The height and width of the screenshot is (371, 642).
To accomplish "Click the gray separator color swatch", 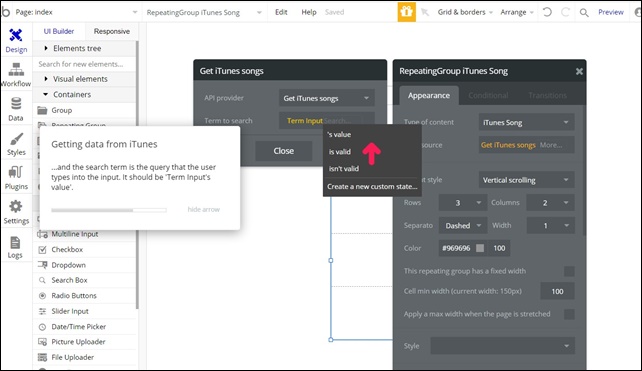I will coord(480,248).
